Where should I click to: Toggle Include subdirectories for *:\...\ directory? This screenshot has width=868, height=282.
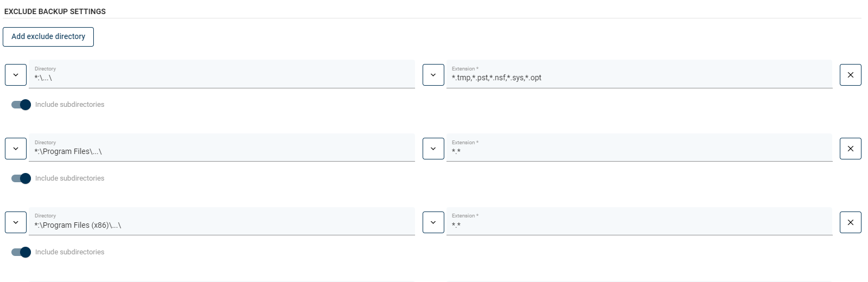[x=21, y=105]
